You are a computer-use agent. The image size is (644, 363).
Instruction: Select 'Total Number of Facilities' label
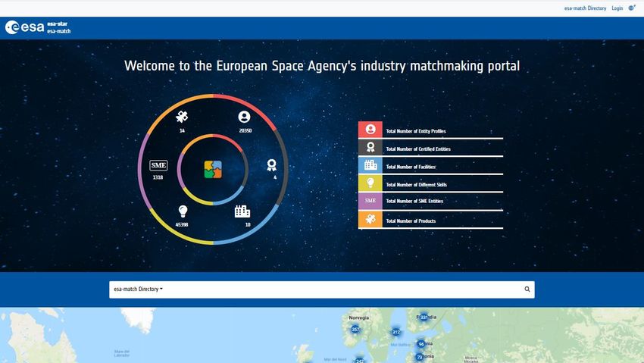pos(411,167)
